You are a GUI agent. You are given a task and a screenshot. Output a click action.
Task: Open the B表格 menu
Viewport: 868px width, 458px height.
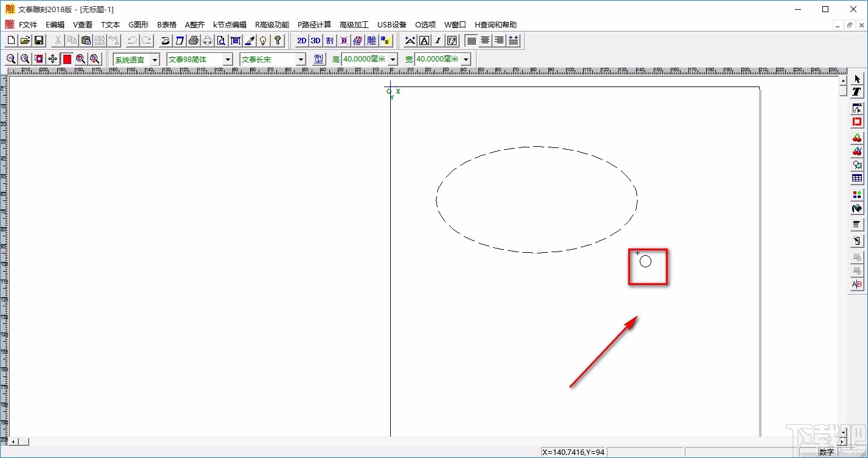coord(167,25)
